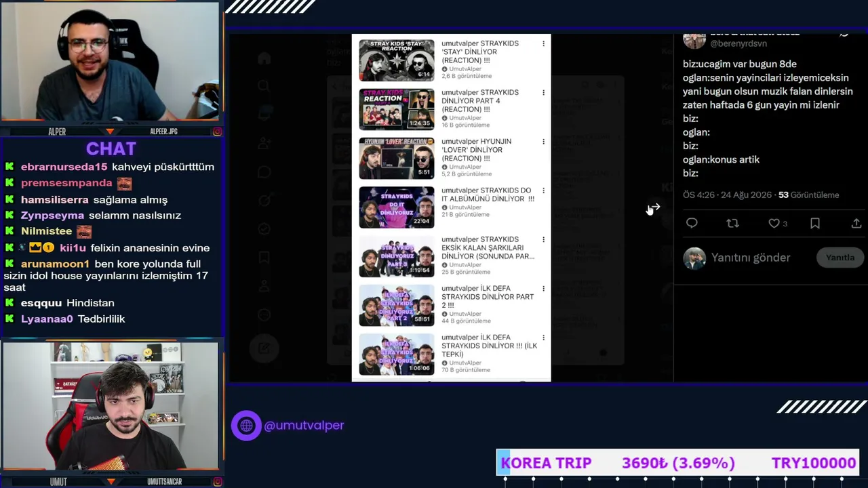The height and width of the screenshot is (488, 868).
Task: Bookmark the tweet by @berenyrdsvn
Action: [x=815, y=223]
